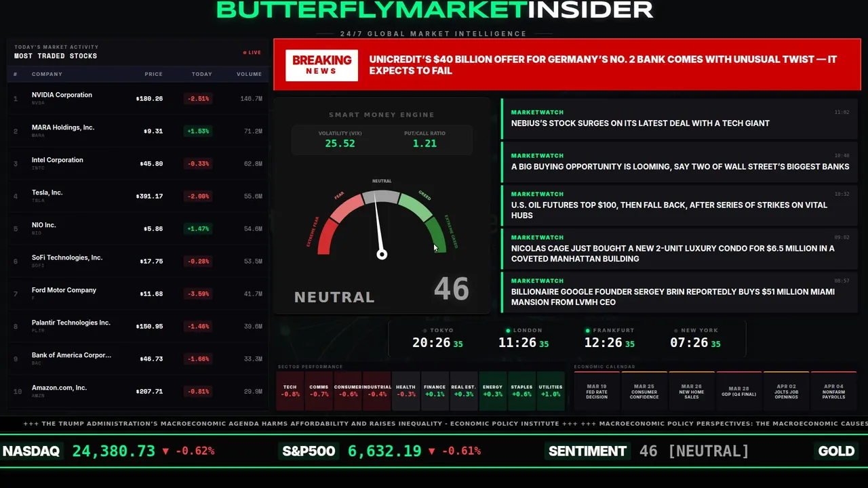Select the Ford Motor Company row
The image size is (868, 488).
[138, 293]
